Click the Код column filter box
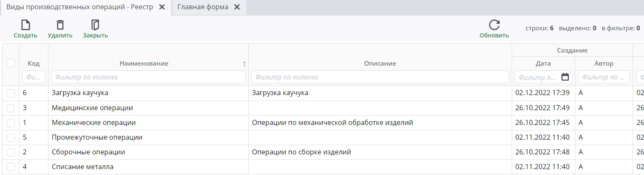 (x=34, y=77)
